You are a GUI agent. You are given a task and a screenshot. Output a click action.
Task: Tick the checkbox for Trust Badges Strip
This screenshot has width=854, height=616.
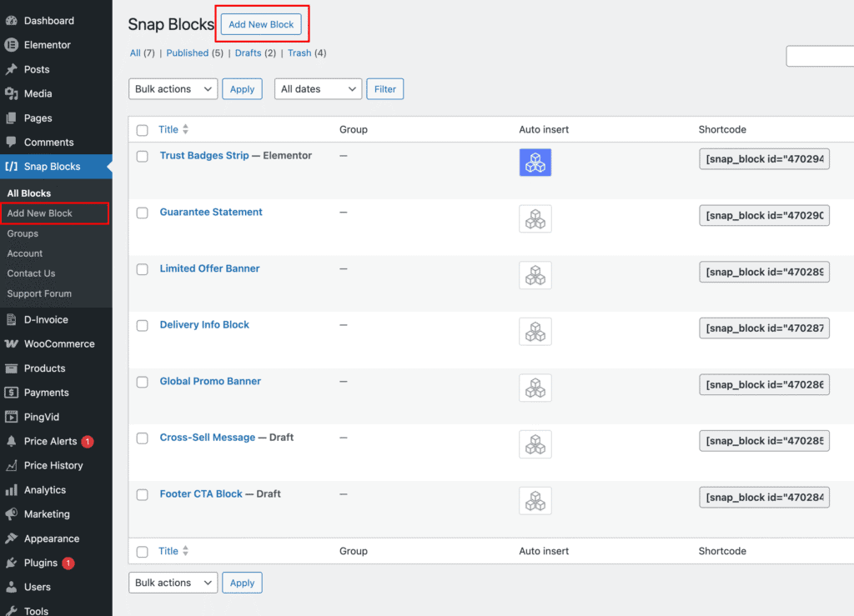[143, 156]
